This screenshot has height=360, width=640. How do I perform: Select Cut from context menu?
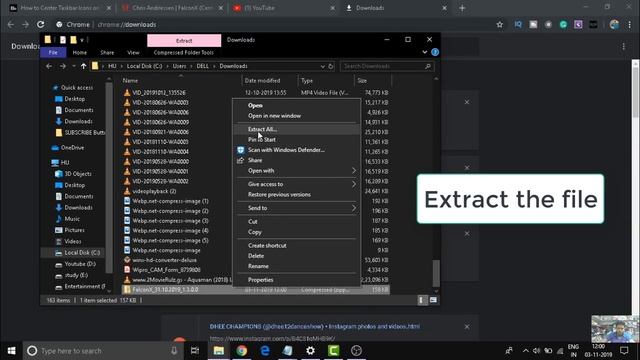[253, 222]
